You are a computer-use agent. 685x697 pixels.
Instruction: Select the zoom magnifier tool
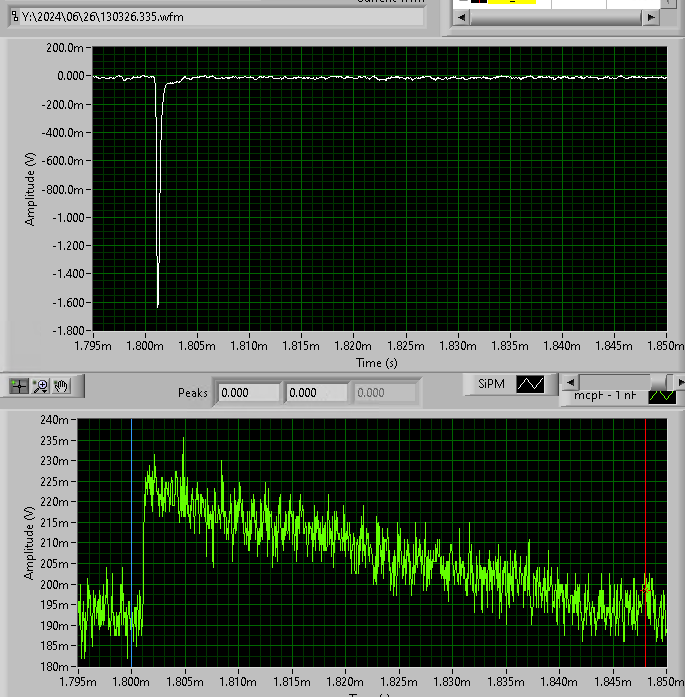(41, 385)
